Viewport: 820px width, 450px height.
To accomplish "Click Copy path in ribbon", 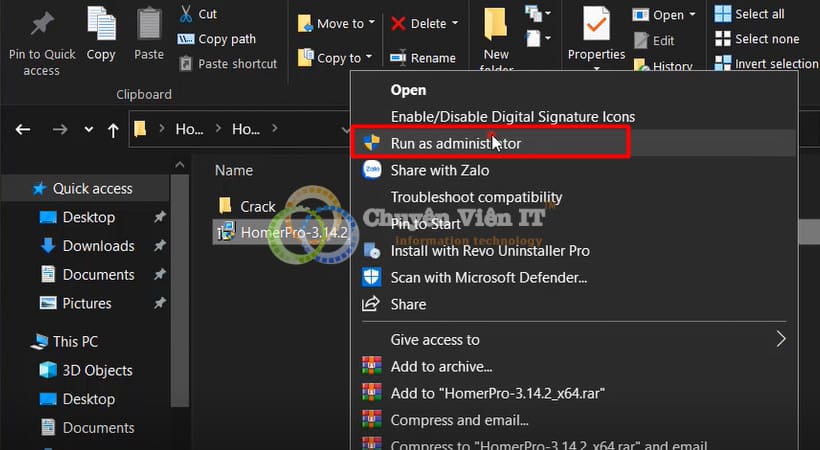I will pos(217,39).
